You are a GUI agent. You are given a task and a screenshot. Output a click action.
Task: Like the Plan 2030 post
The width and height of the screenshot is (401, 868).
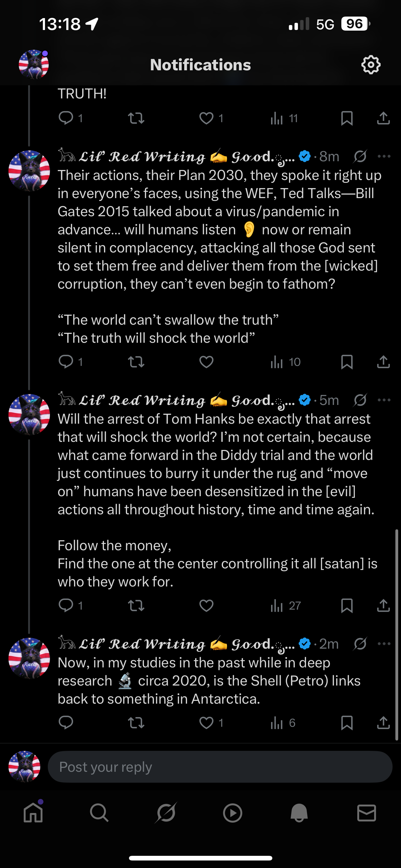click(206, 362)
